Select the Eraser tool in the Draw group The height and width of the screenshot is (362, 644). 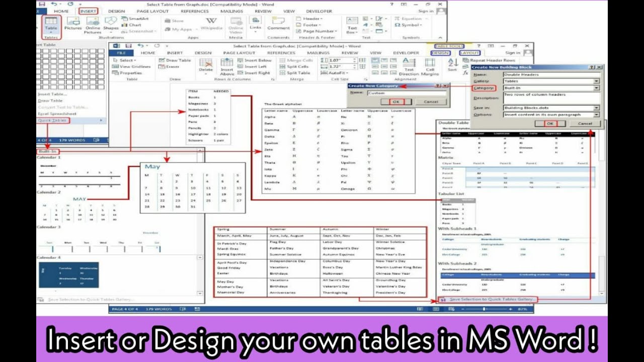click(x=169, y=66)
